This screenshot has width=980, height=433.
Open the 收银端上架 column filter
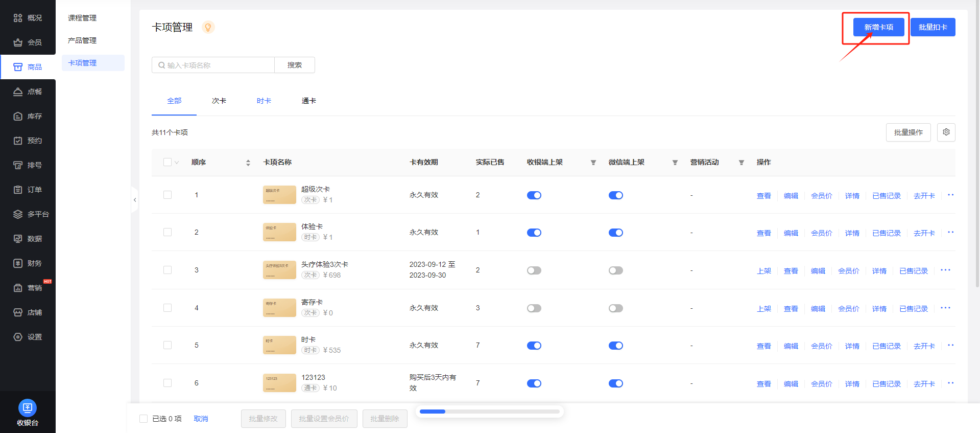(593, 163)
